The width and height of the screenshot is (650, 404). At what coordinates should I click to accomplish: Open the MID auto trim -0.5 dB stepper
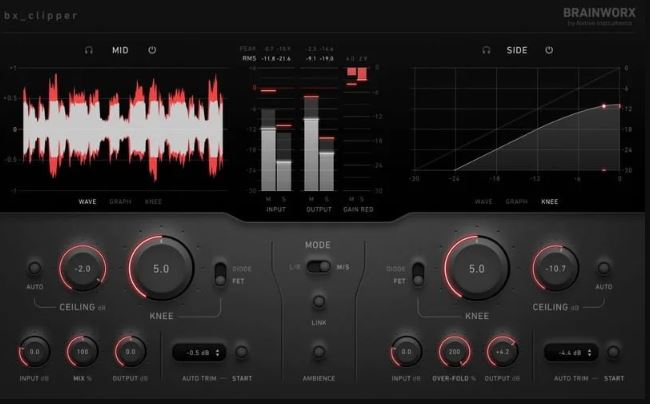199,353
